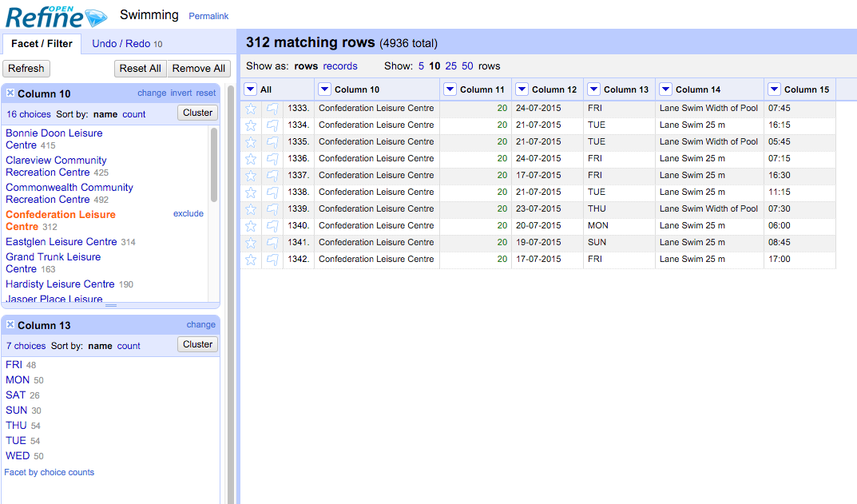Open the Permalink link
The width and height of the screenshot is (857, 504).
208,16
